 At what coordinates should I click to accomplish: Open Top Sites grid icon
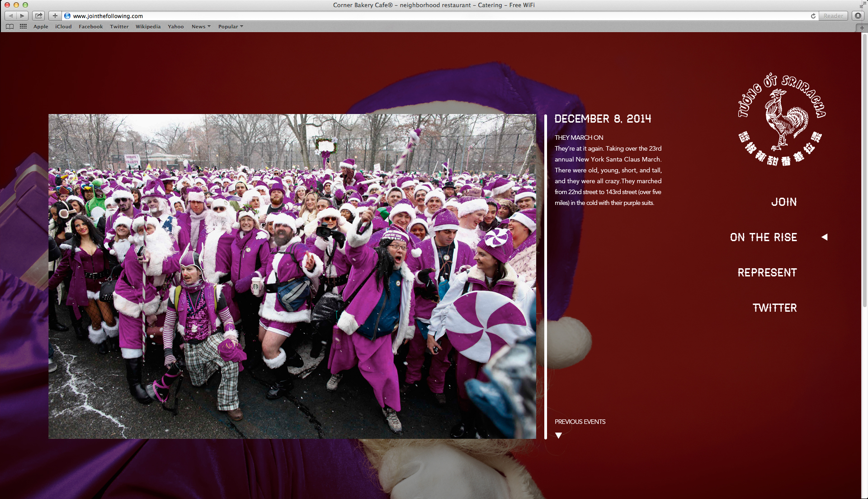pos(23,27)
